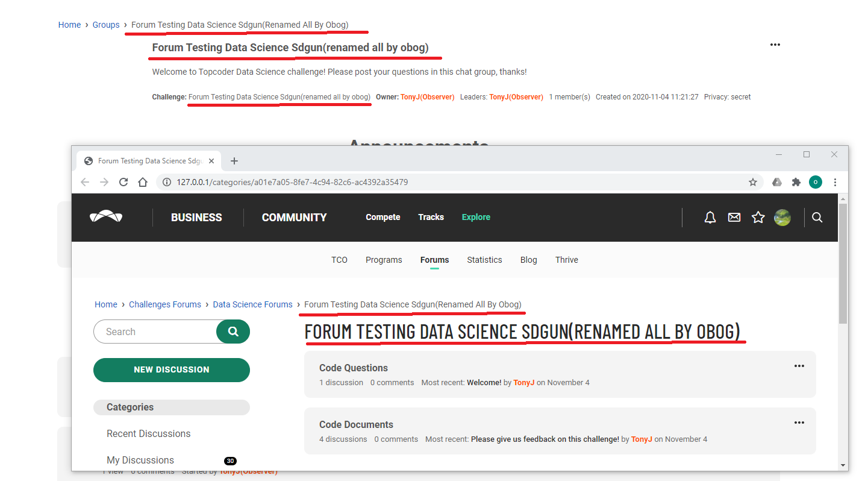
Task: Go to the Forums tab
Action: point(435,260)
